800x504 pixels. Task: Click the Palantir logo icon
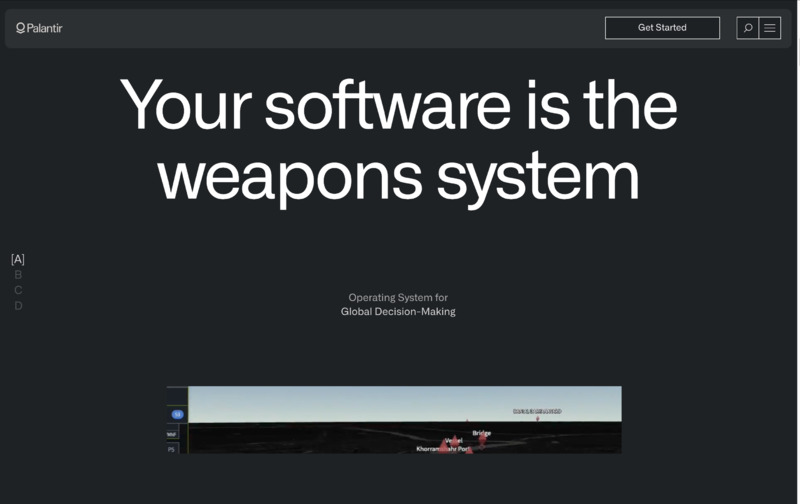point(21,28)
